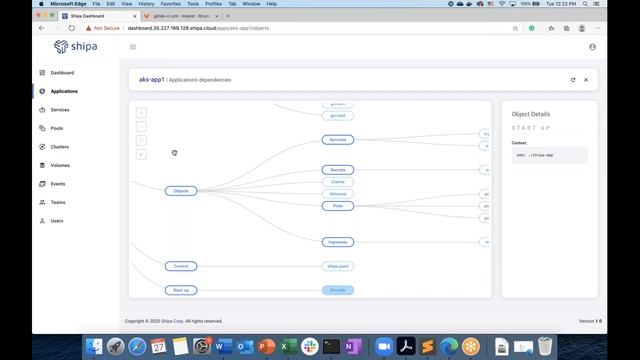Switch to the Shipa Dashboard browser tab
Screen dimensions: 640x360
point(99,16)
